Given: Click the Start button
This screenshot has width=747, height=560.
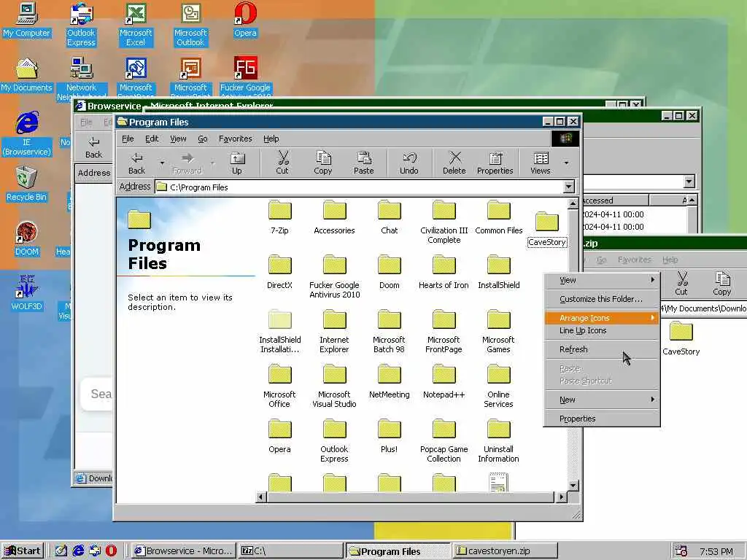Looking at the screenshot, I should click(23, 551).
